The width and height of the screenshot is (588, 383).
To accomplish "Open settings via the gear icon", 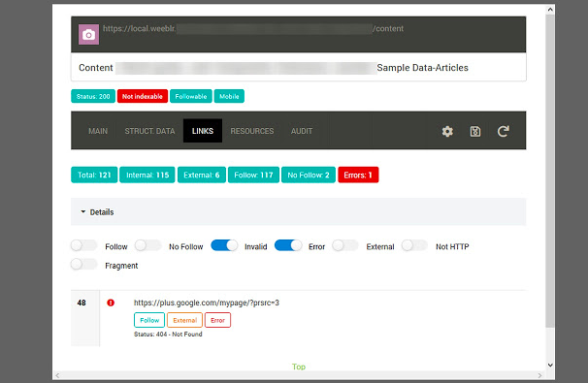I will click(x=447, y=131).
